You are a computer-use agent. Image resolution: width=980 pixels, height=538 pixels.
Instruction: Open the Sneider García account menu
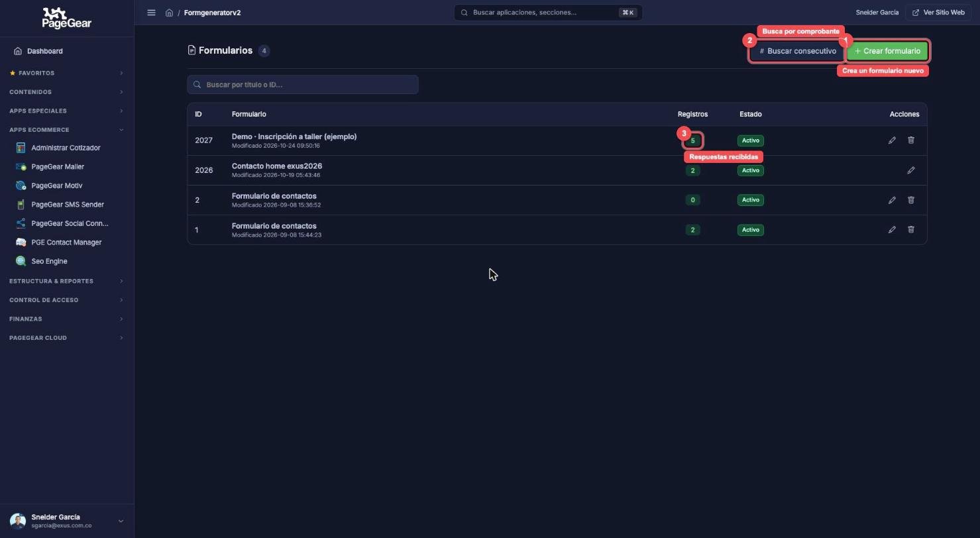66,521
